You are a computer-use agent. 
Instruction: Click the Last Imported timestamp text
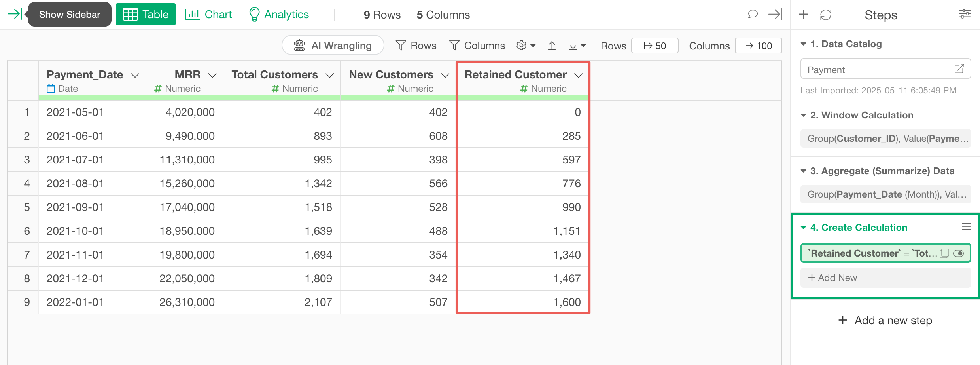(878, 90)
